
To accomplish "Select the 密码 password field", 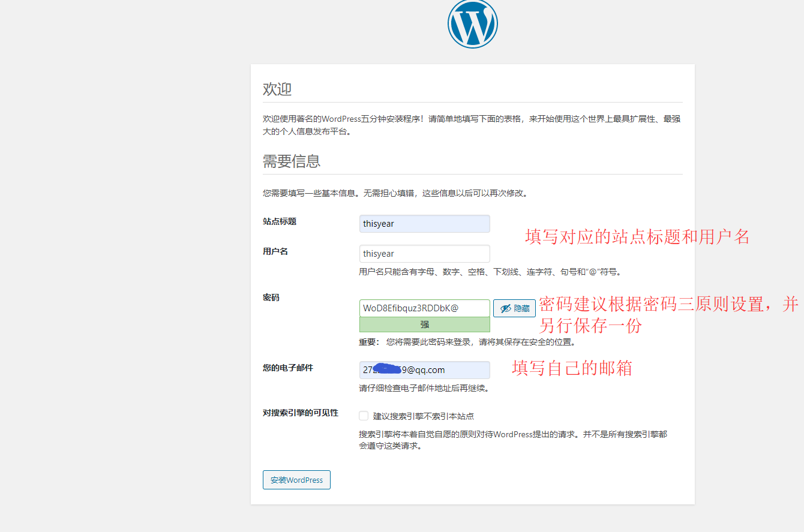I will (x=425, y=308).
